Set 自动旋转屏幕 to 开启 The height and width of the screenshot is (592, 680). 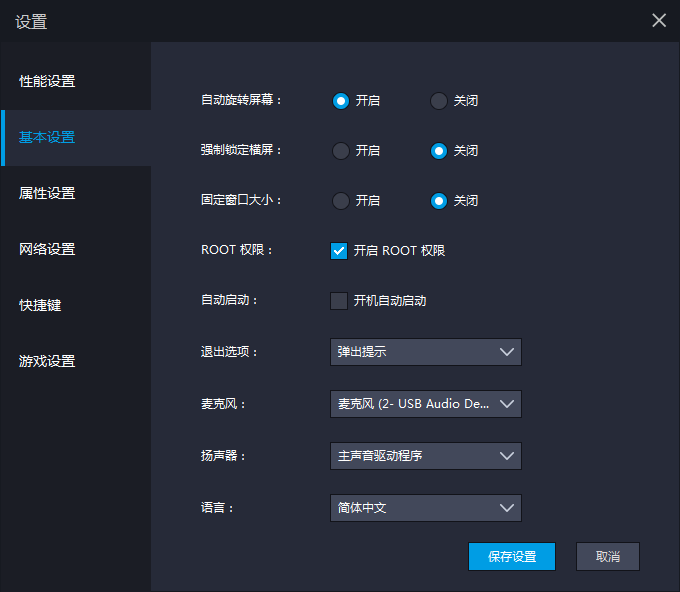pos(341,100)
